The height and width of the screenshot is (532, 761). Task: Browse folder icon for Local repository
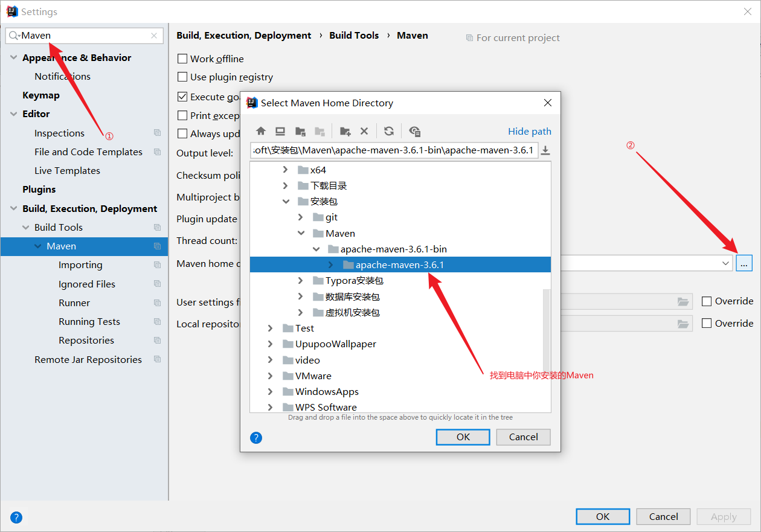(x=683, y=324)
